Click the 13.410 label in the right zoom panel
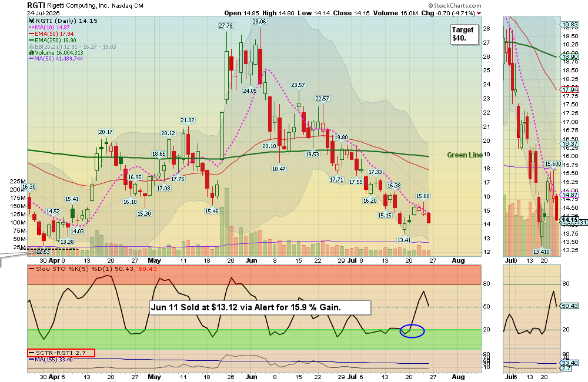The image size is (588, 382). [x=541, y=252]
